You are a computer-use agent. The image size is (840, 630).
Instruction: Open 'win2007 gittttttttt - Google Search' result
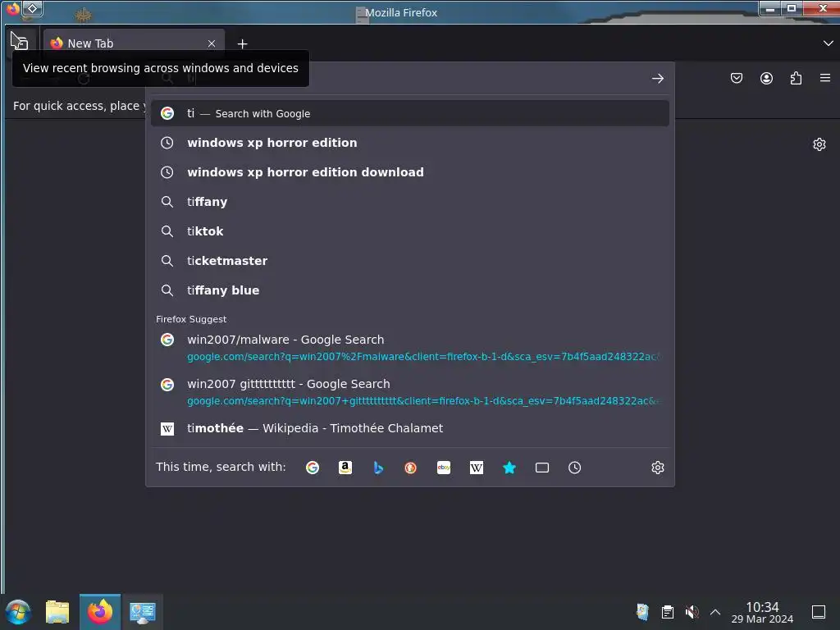(x=410, y=392)
